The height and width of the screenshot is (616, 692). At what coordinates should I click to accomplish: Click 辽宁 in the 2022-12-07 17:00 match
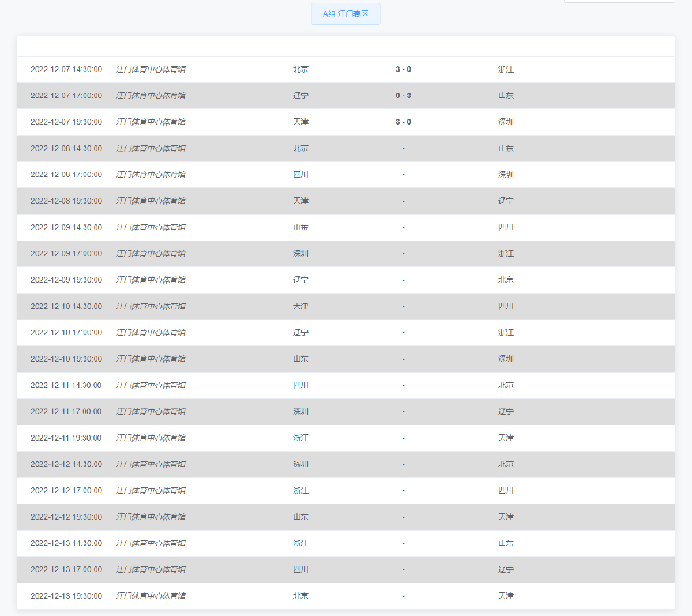[x=300, y=96]
